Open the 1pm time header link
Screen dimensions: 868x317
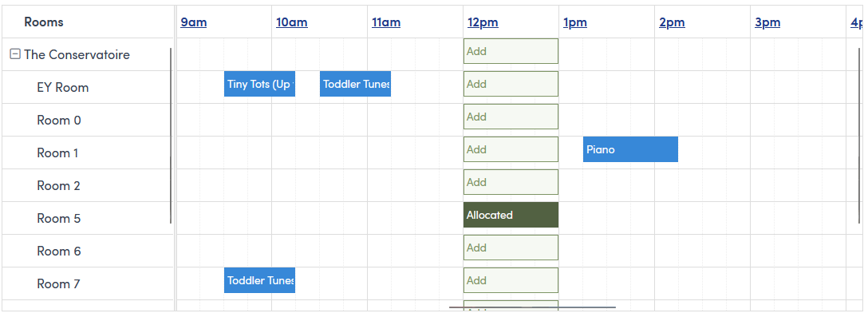[575, 22]
